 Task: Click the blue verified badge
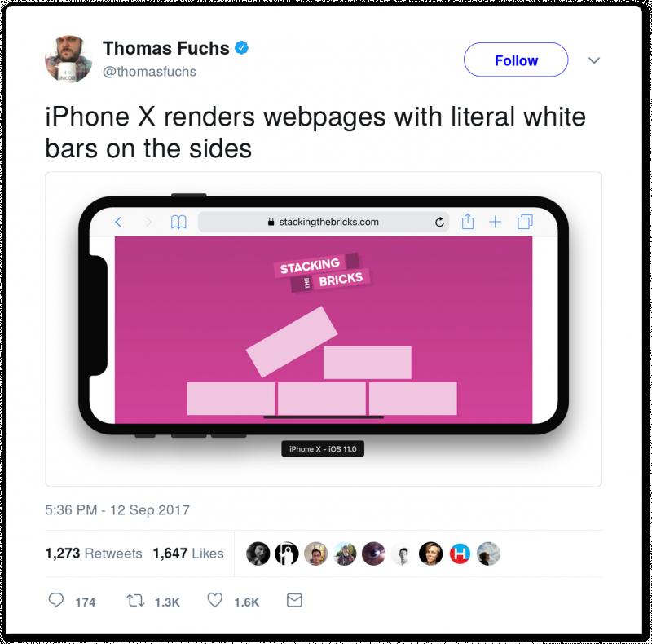tap(242, 48)
